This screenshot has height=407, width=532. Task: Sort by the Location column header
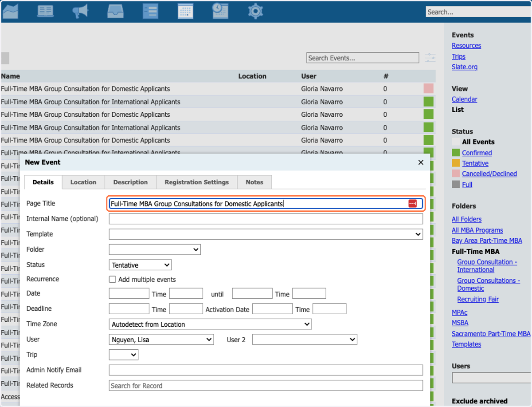[x=252, y=76]
